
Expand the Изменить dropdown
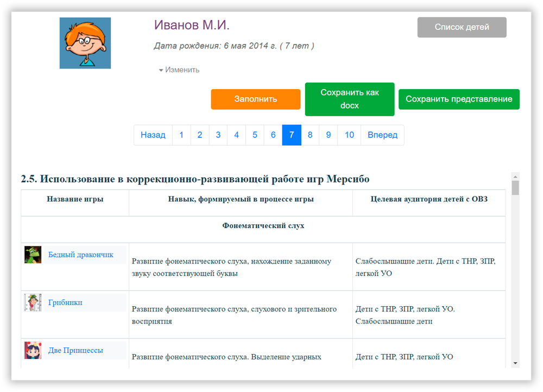tap(179, 69)
